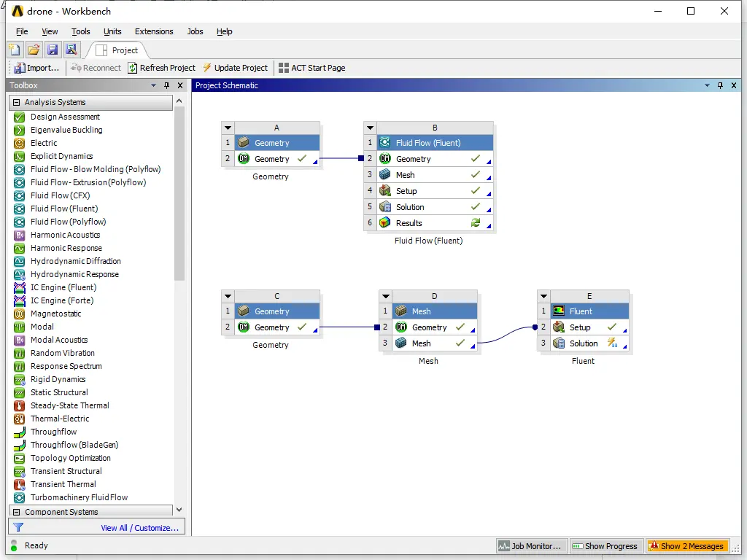This screenshot has height=560, width=747.
Task: Click the Harmonic Response icon
Action: (x=19, y=248)
